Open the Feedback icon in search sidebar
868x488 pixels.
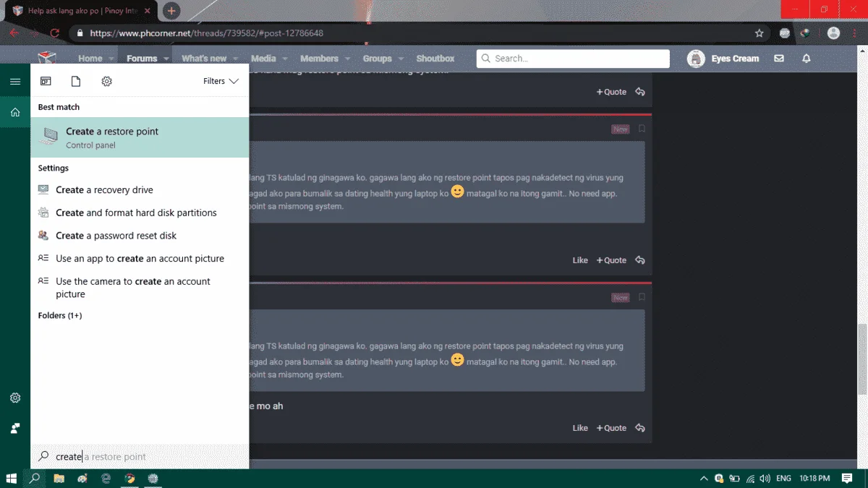coord(14,428)
